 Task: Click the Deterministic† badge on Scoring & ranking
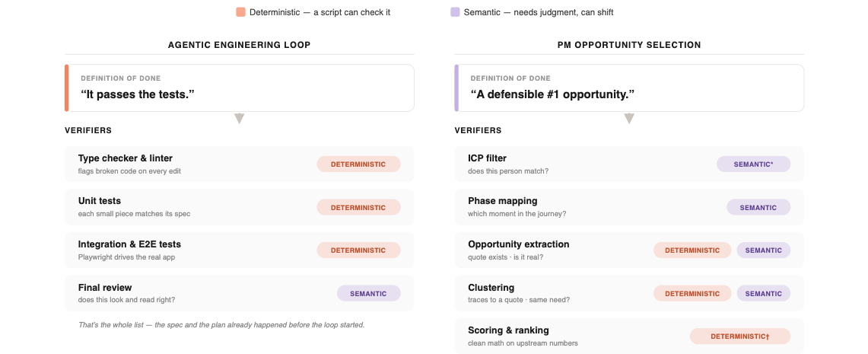(x=740, y=336)
